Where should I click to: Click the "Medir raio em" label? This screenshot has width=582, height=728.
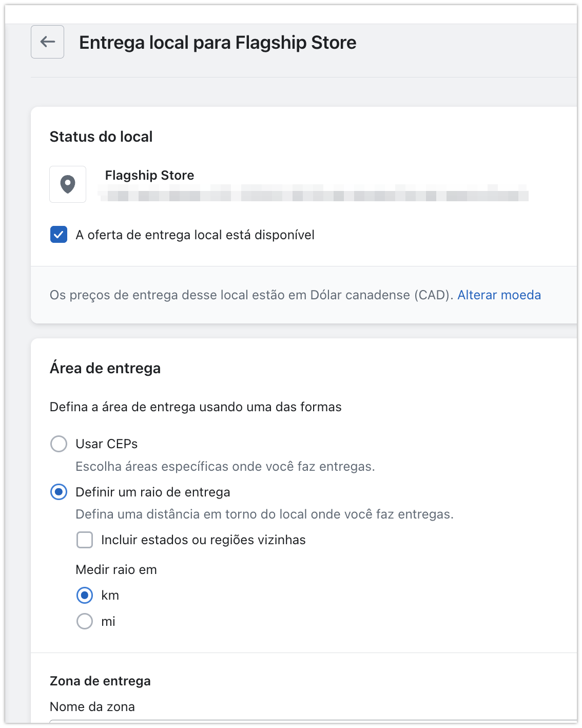116,570
